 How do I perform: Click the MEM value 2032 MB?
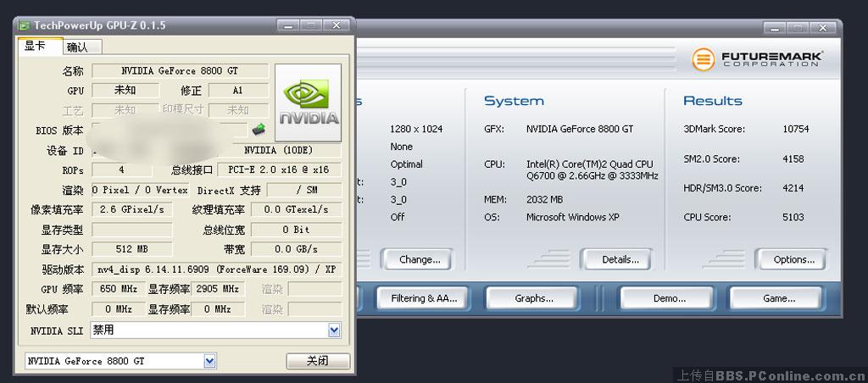pos(544,200)
